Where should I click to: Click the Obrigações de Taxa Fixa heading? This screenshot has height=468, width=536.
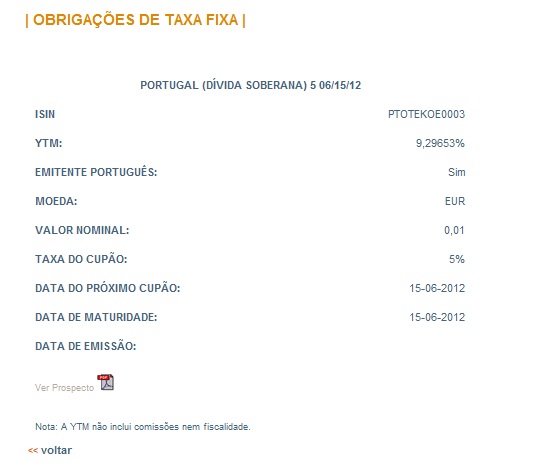click(135, 20)
